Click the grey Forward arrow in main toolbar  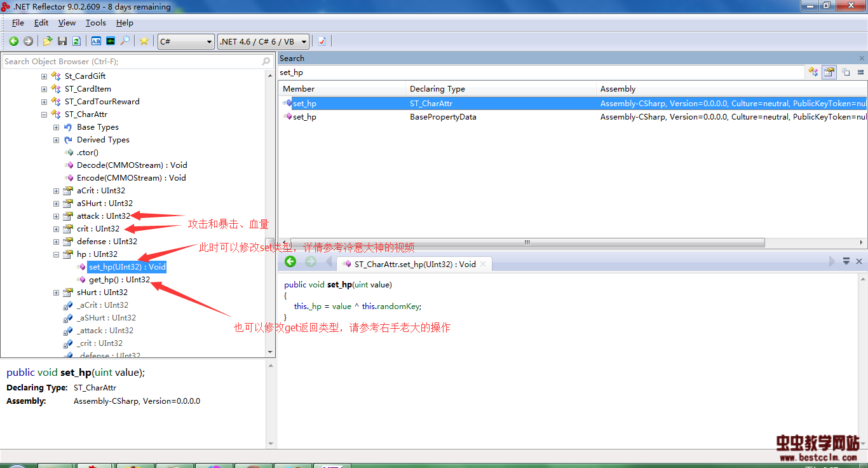(x=28, y=41)
